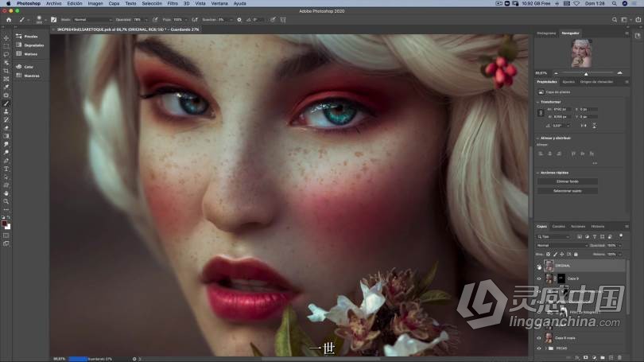Open the Ventana menu
Screen dimensions: 644x362
click(x=219, y=3)
